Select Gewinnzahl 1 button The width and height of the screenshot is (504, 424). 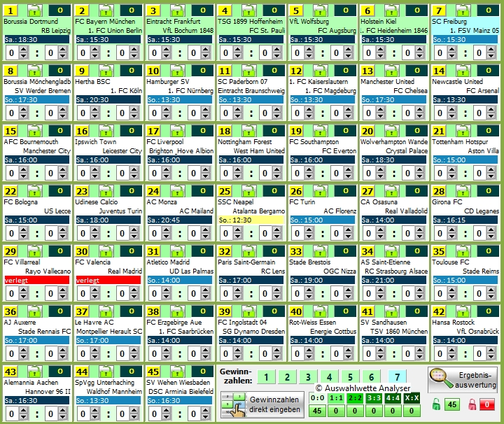[266, 377]
